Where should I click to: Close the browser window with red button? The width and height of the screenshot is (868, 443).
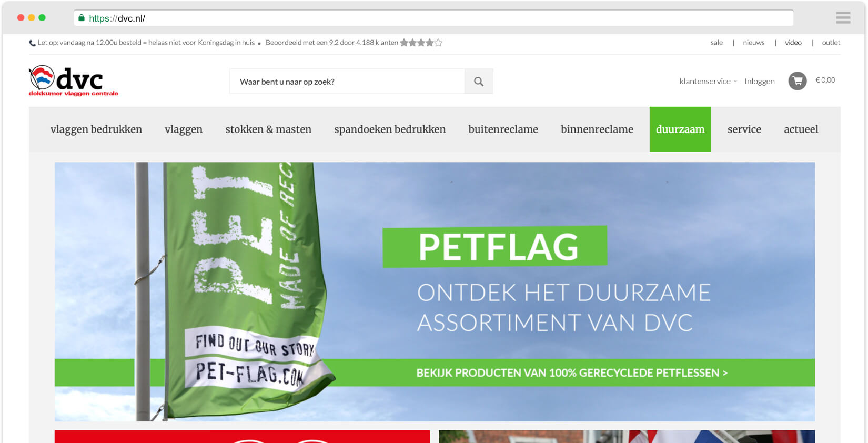[x=21, y=17]
